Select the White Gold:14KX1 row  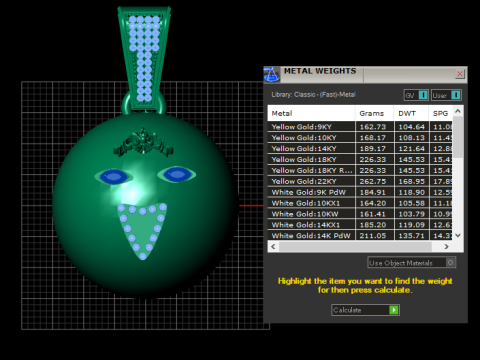[360, 225]
